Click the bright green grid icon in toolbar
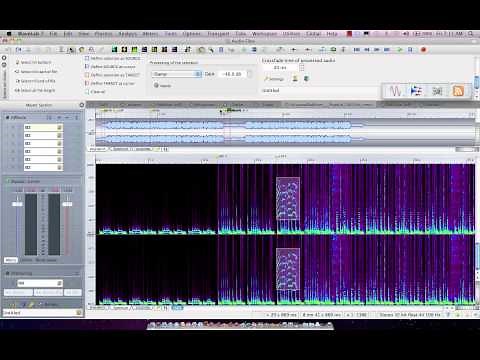Viewport: 480px width, 360px height. (x=134, y=50)
